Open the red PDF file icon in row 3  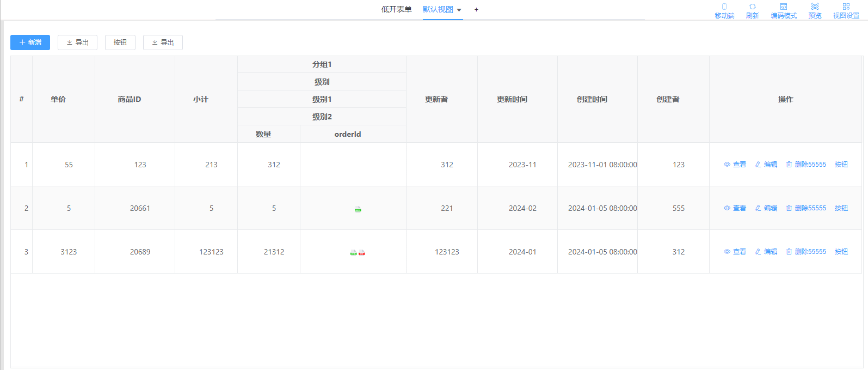click(x=362, y=252)
